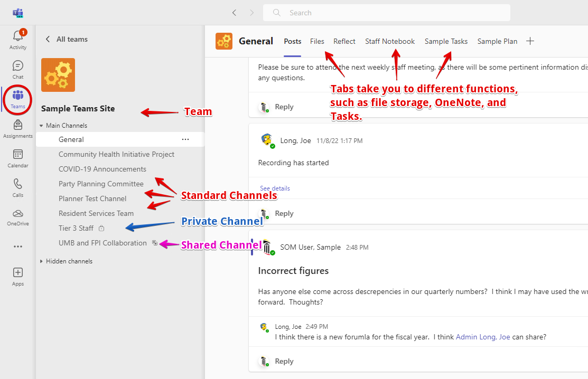
Task: Collapse the Main Channels section
Action: coord(42,126)
